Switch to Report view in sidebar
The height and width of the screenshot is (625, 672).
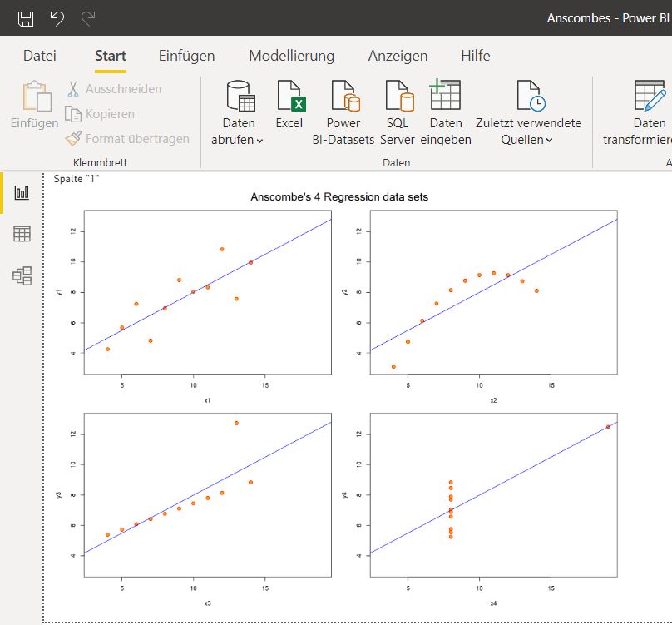tap(22, 192)
